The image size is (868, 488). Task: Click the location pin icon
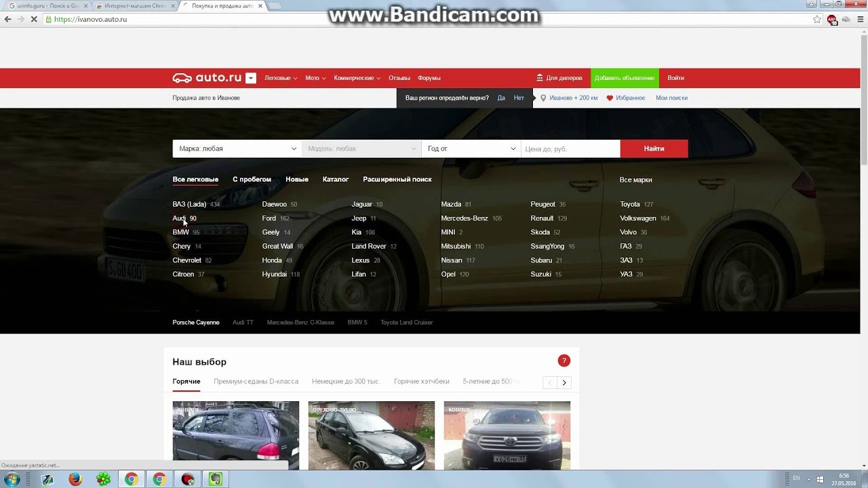pos(543,98)
